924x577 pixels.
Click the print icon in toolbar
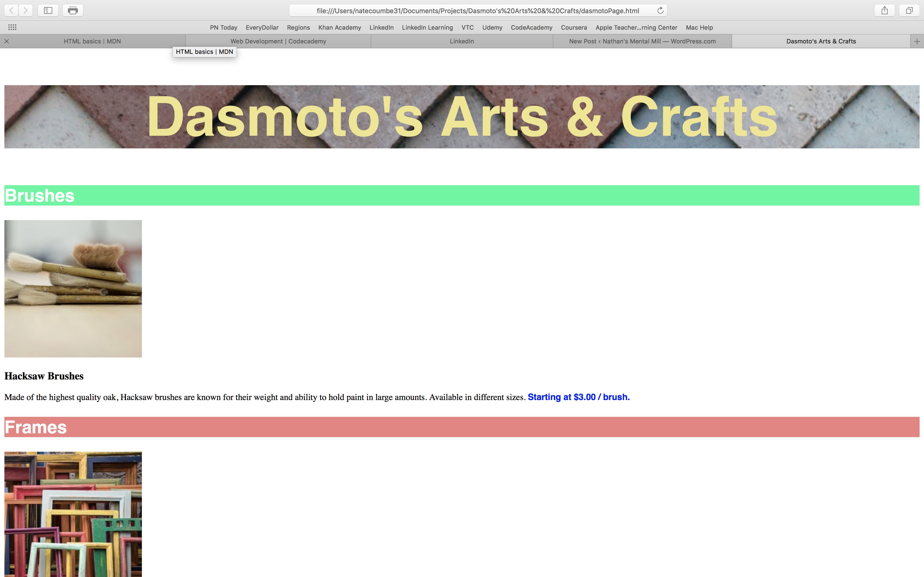[x=73, y=10]
